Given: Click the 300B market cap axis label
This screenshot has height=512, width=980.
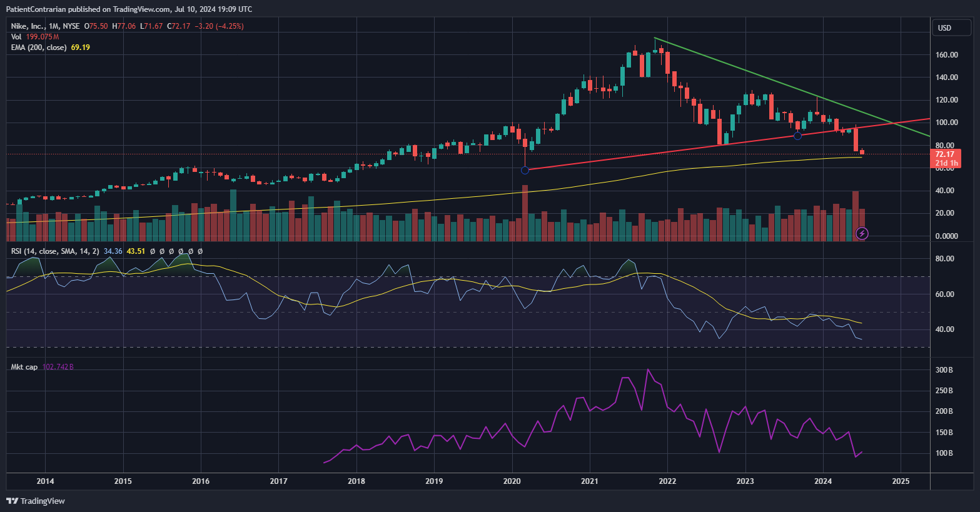Looking at the screenshot, I should pyautogui.click(x=944, y=370).
